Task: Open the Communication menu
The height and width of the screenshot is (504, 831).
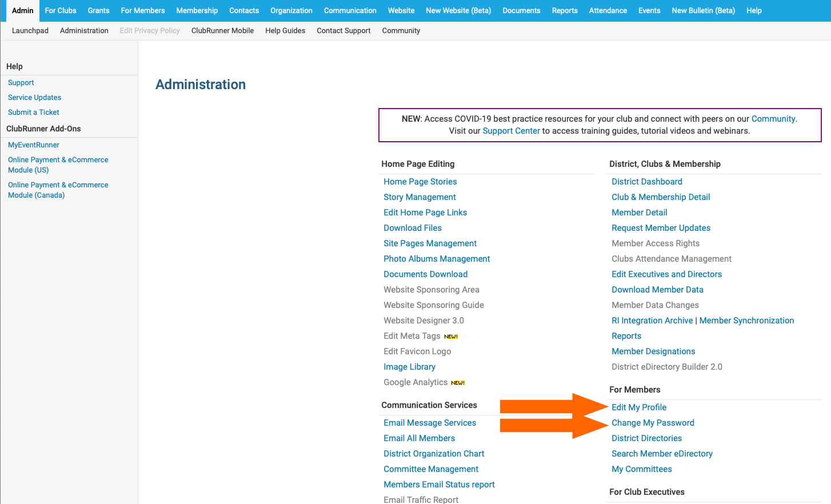Action: [x=350, y=10]
